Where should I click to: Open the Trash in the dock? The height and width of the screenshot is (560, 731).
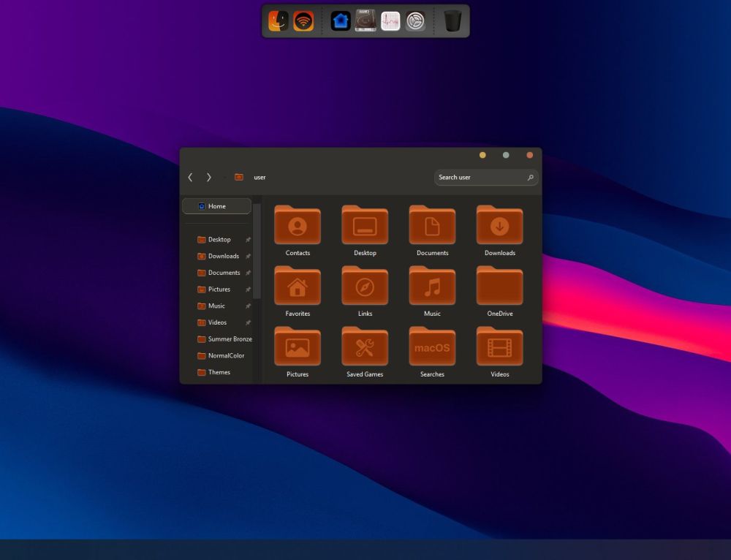point(453,20)
